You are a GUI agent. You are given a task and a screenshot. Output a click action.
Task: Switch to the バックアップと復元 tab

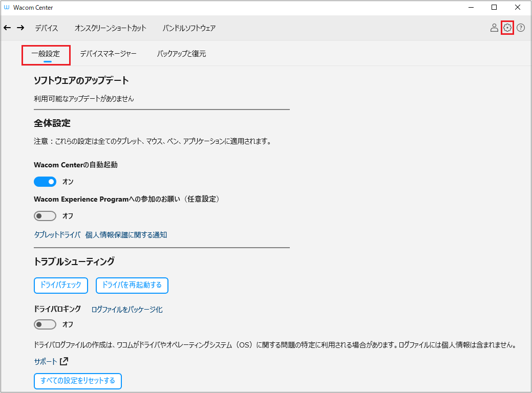182,54
